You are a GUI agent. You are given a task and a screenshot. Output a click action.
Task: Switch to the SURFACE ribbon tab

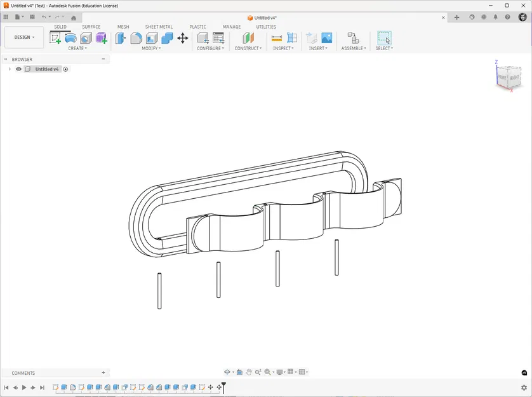pos(91,27)
